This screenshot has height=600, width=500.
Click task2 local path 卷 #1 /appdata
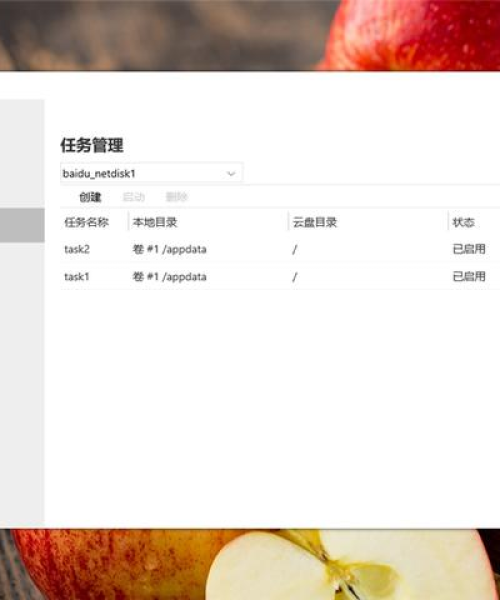point(169,249)
